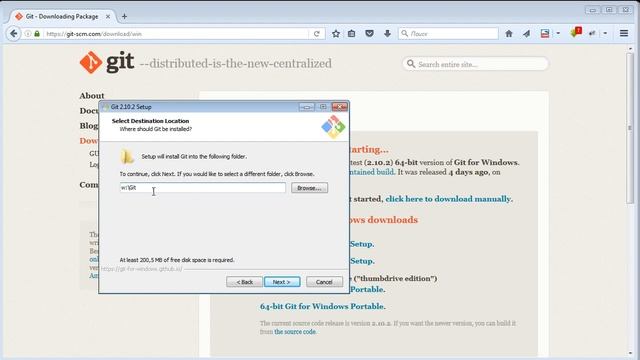
Task: Close the Git 2.10.2 Setup dialog
Action: (339, 107)
